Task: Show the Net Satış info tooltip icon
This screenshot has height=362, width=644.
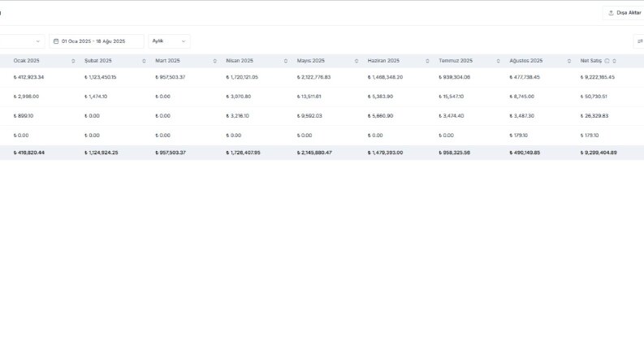Action: pos(607,61)
